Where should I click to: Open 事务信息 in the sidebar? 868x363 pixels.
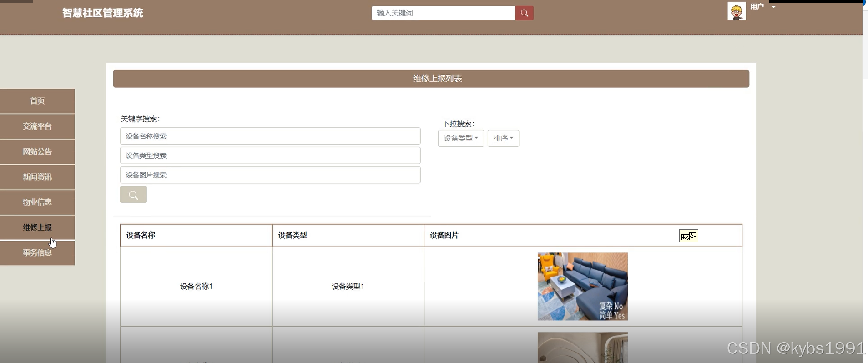(37, 253)
